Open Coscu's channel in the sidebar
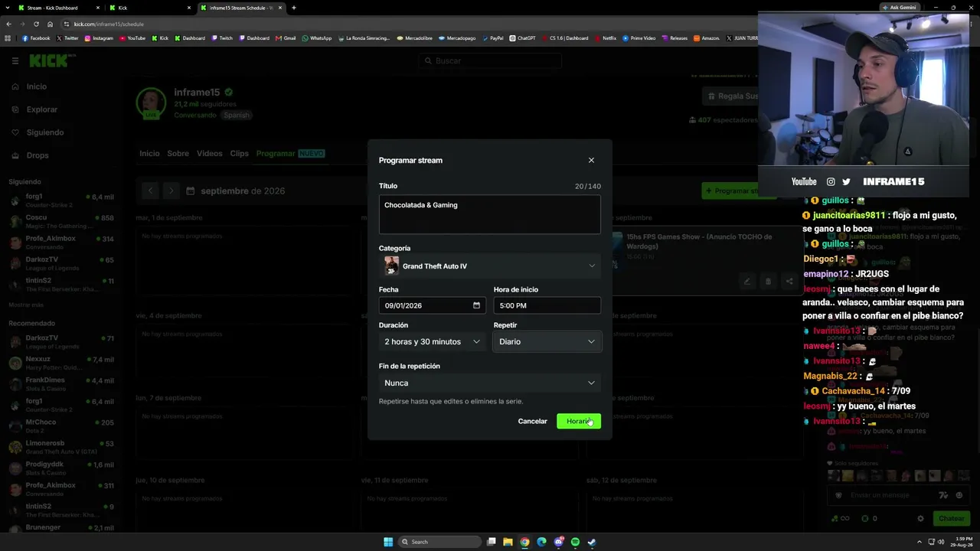The width and height of the screenshot is (980, 551). point(61,220)
